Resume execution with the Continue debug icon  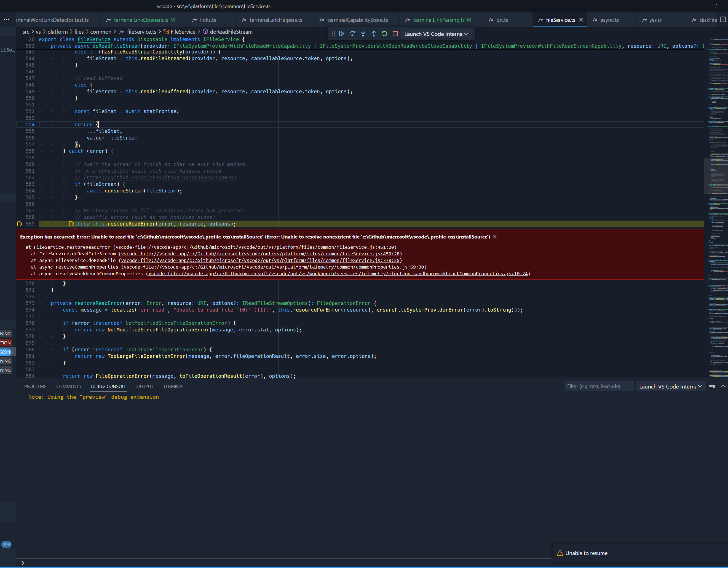point(342,34)
